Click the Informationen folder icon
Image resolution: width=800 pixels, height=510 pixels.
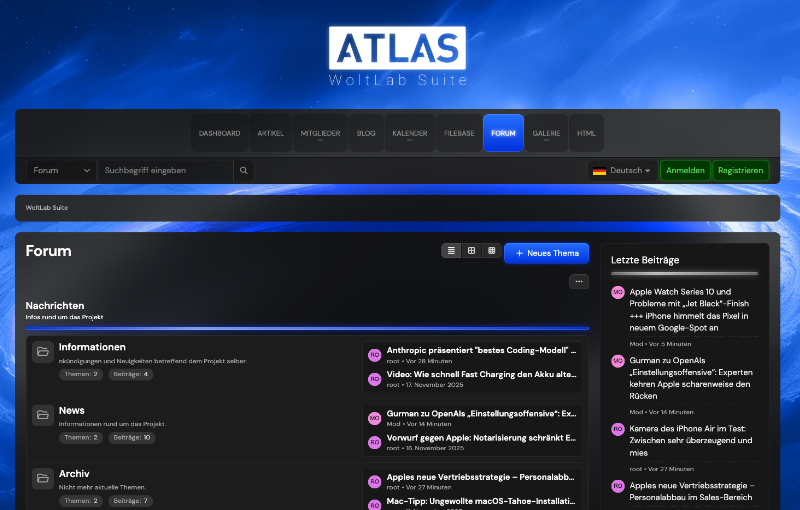coord(43,352)
